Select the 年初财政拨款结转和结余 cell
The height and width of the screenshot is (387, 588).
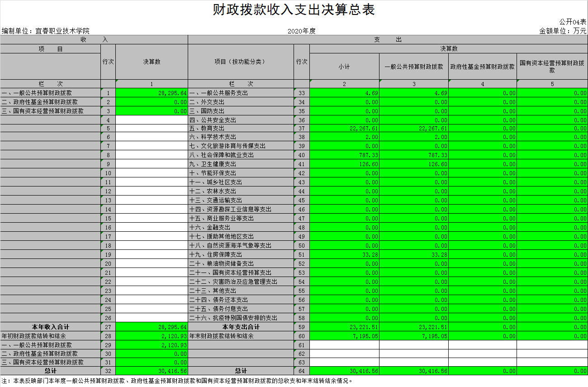click(34, 336)
